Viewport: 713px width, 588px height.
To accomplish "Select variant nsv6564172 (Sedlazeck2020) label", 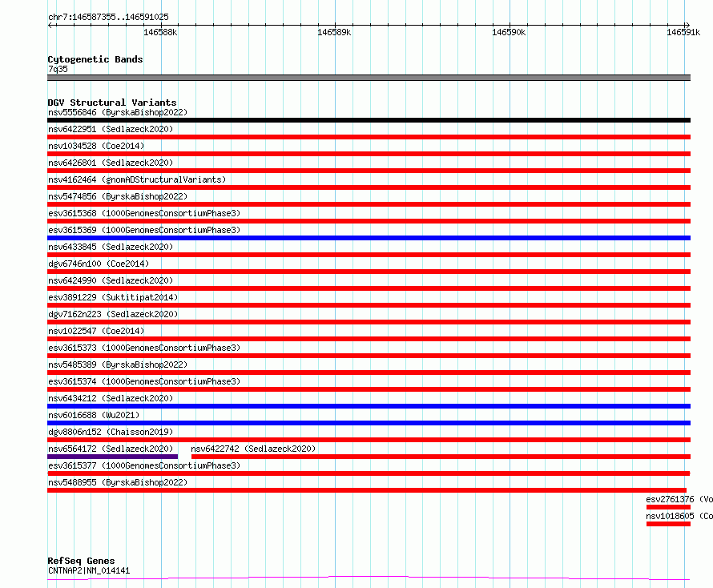I will coord(111,449).
